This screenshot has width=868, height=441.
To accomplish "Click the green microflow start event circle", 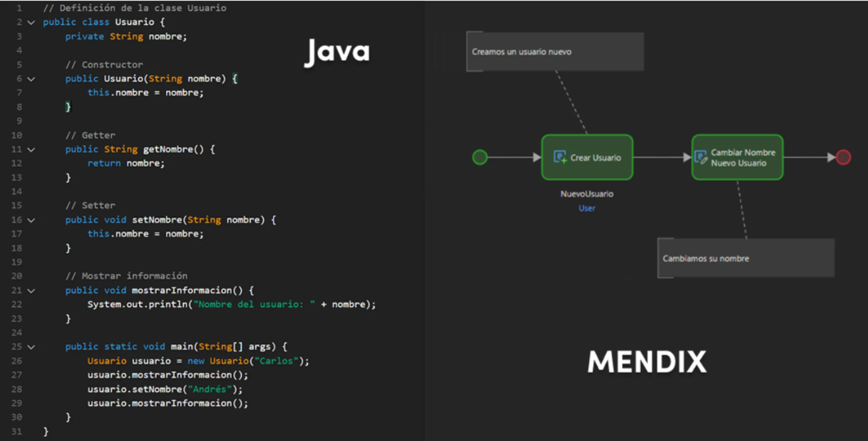I will (480, 157).
